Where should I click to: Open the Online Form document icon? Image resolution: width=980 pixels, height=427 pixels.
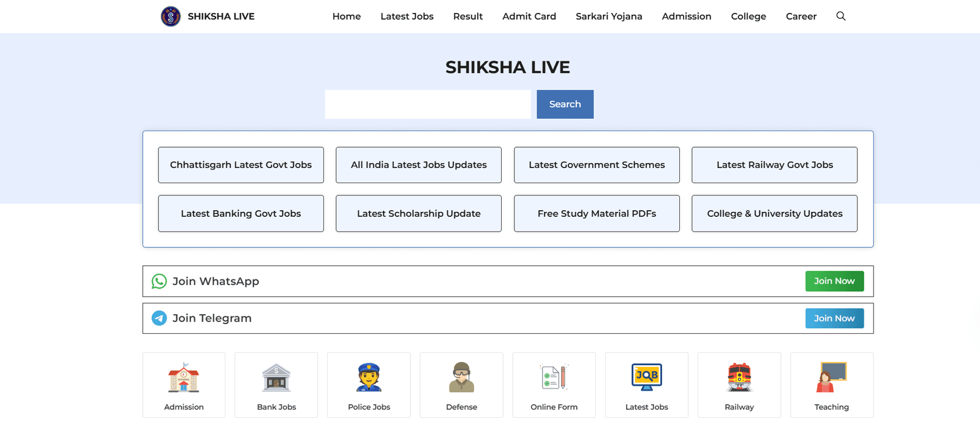click(554, 377)
